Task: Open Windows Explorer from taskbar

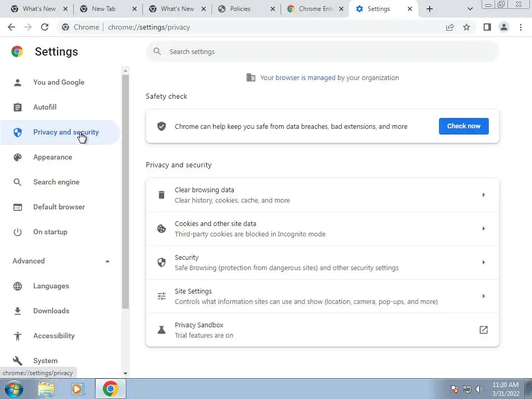Action: coord(46,389)
